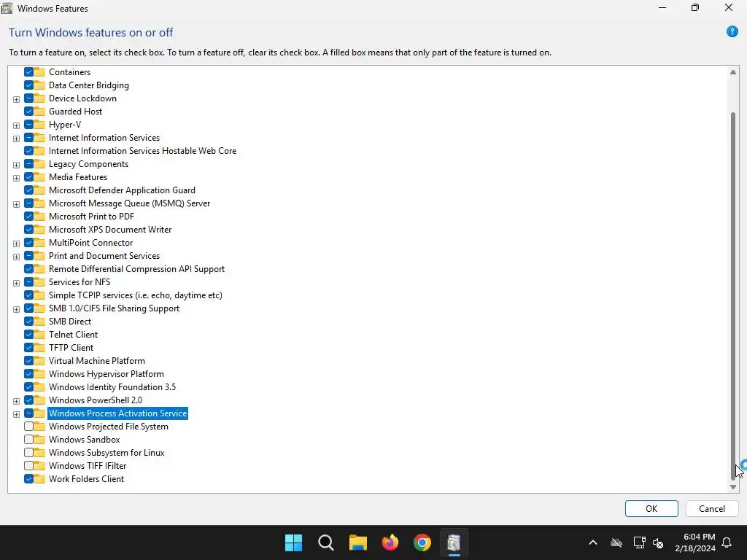747x560 pixels.
Task: Uncheck Virtual Machine Platform
Action: [x=28, y=360]
